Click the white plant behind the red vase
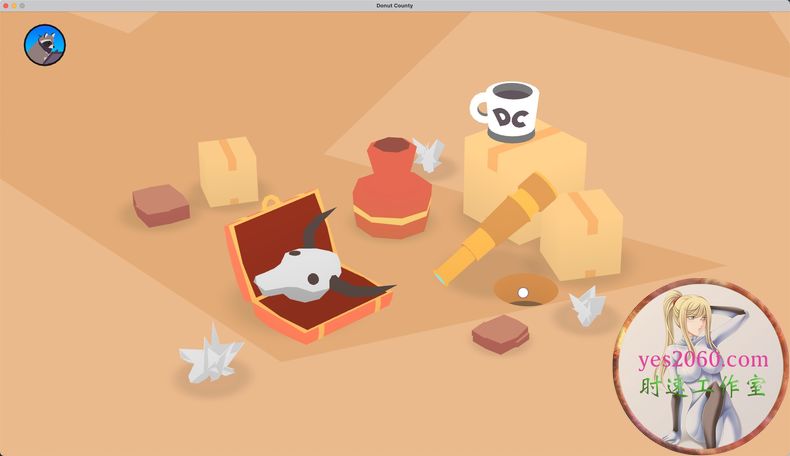This screenshot has height=456, width=790. click(x=429, y=154)
